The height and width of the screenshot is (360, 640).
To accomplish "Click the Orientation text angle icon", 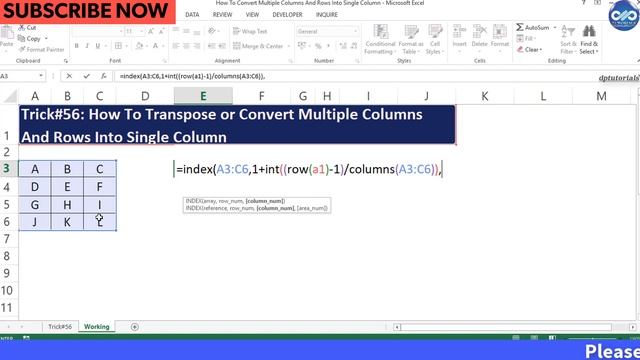I will (x=212, y=31).
